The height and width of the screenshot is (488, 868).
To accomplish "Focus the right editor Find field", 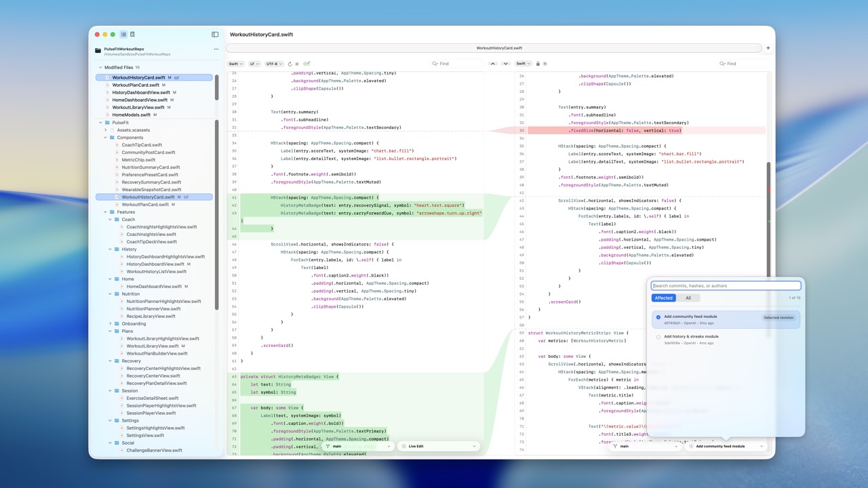I will [x=745, y=64].
